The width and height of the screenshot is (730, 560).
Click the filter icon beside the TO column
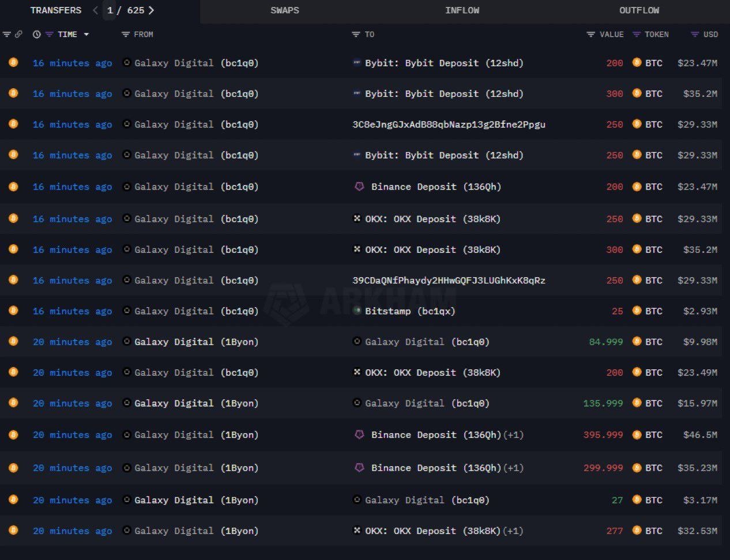(356, 35)
